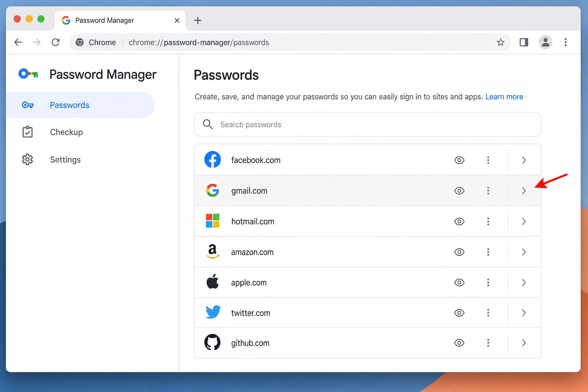Click the Google logo next to gmail.com
Viewport: 588px width, 392px height.
click(212, 190)
